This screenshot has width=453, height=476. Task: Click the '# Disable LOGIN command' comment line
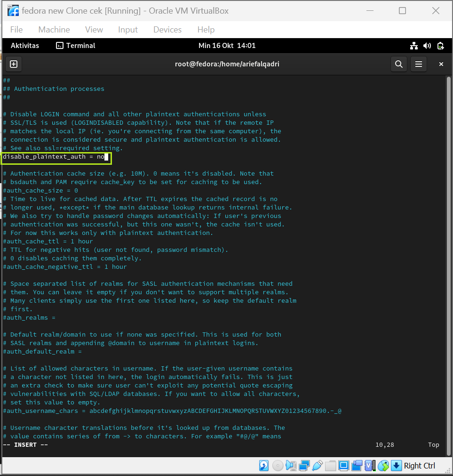135,114
